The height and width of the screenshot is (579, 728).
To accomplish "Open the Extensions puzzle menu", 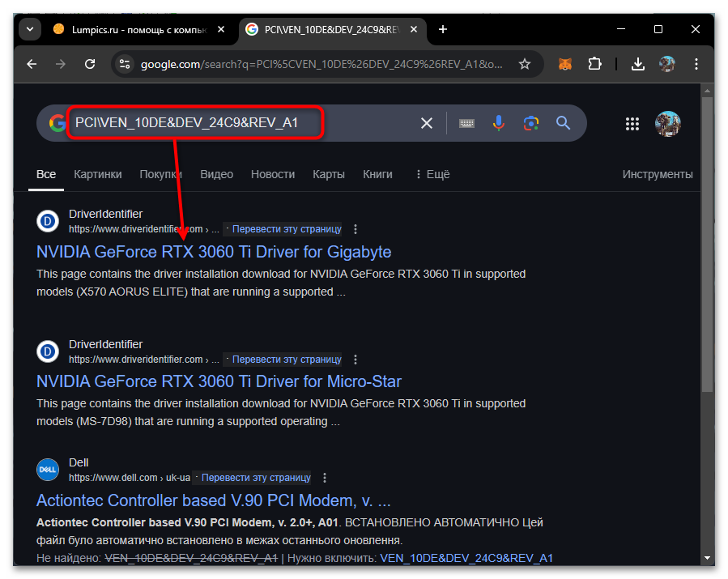I will [x=594, y=64].
